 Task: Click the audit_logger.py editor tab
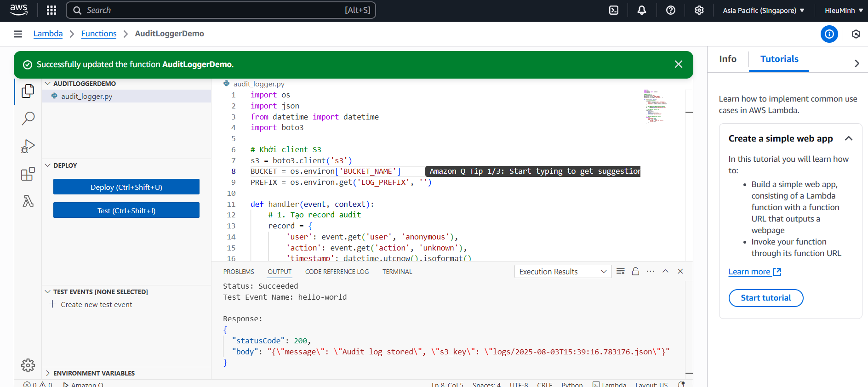click(x=254, y=84)
